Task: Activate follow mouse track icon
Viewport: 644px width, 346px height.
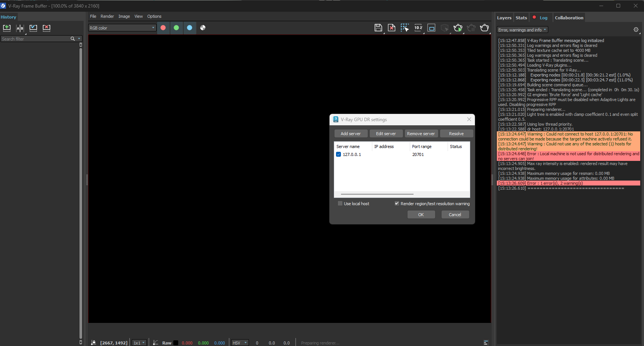Action: (405, 28)
